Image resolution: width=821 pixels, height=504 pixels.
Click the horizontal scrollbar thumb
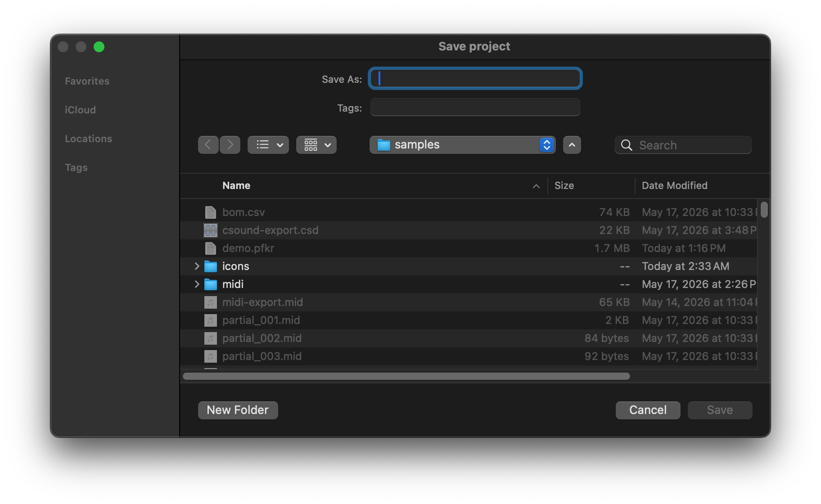(x=406, y=376)
